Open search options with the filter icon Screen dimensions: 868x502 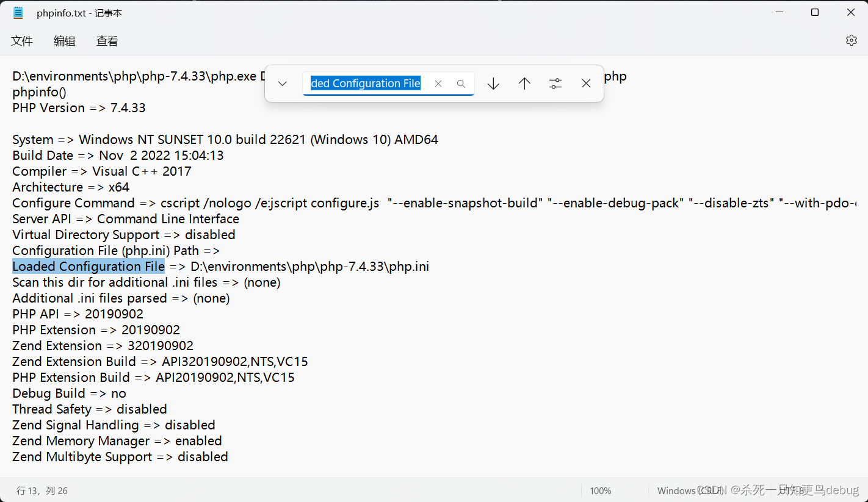[555, 84]
